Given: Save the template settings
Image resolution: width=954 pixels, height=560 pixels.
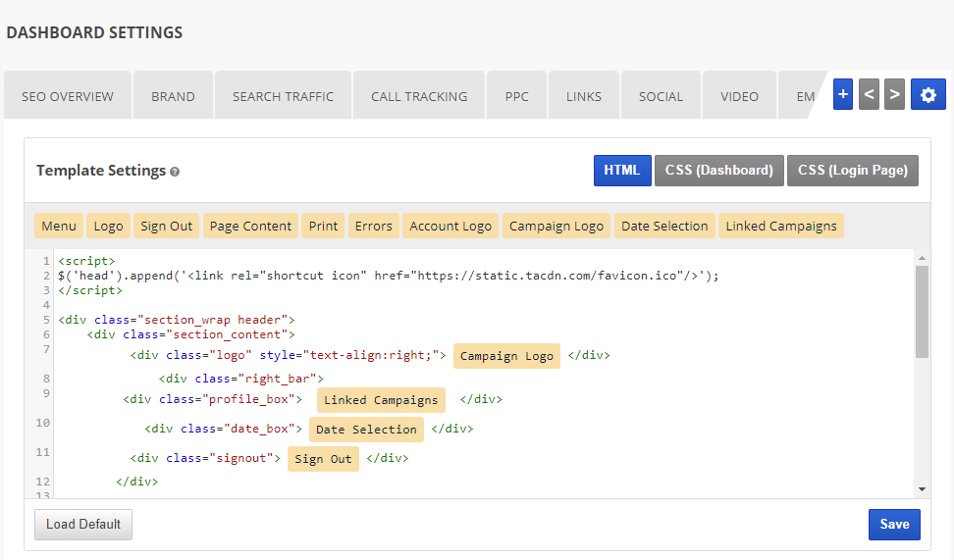Looking at the screenshot, I should point(894,525).
